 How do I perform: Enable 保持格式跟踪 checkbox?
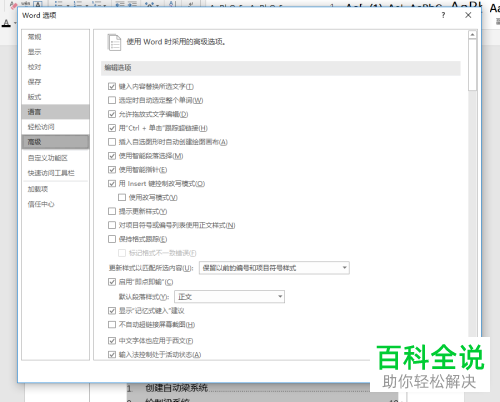(x=112, y=239)
